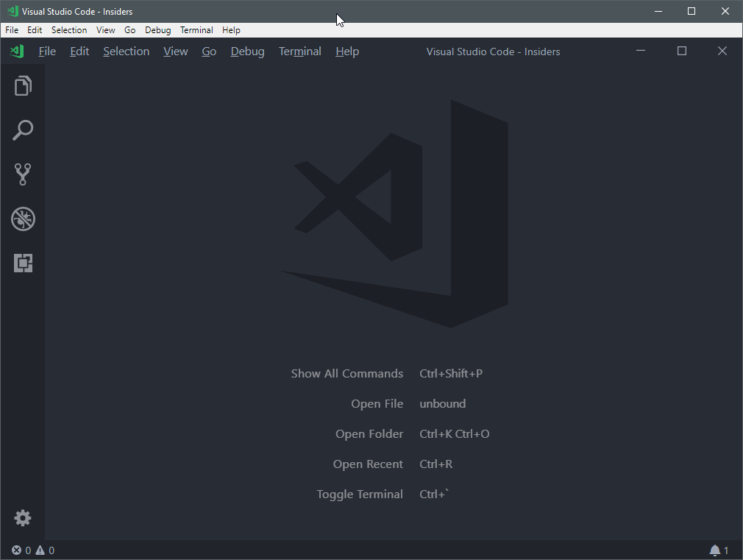The height and width of the screenshot is (560, 743).
Task: Click the VS Code icon in native title bar
Action: tap(13, 11)
